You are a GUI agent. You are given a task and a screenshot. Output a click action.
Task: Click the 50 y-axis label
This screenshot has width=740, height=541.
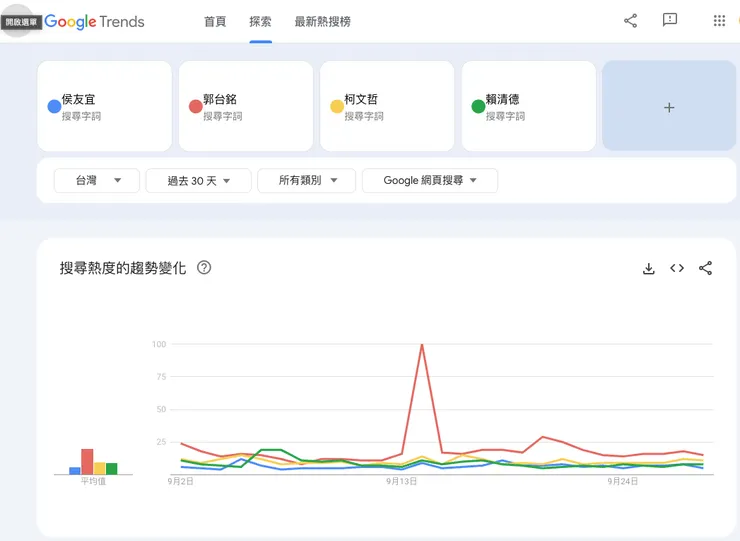coord(161,409)
